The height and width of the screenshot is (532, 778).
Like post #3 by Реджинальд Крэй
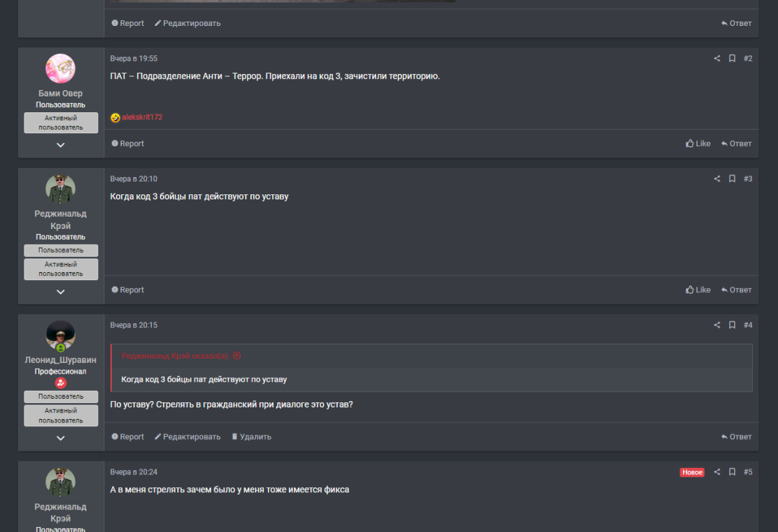tap(698, 290)
